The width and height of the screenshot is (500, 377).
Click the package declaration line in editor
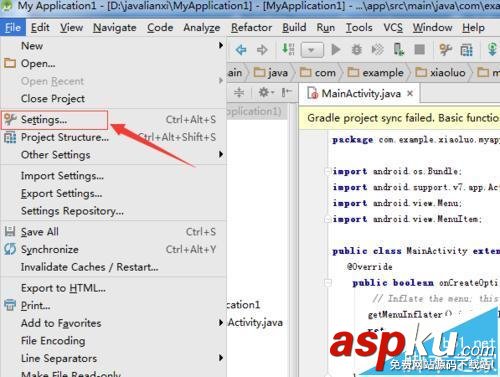[x=416, y=140]
